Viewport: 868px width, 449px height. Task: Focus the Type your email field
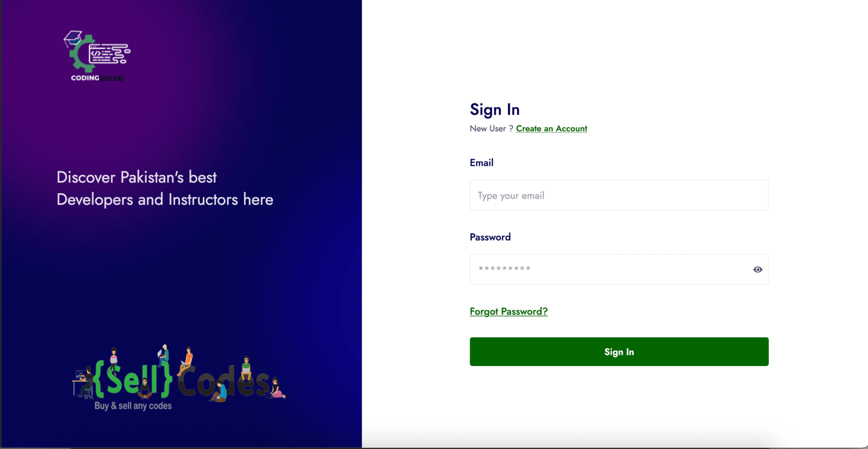619,195
